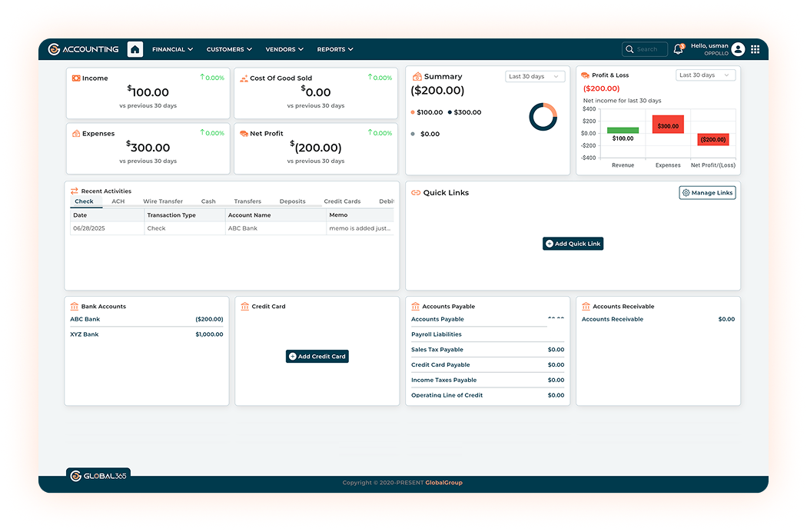
Task: Switch to the Wire Transfer tab
Action: click(163, 201)
